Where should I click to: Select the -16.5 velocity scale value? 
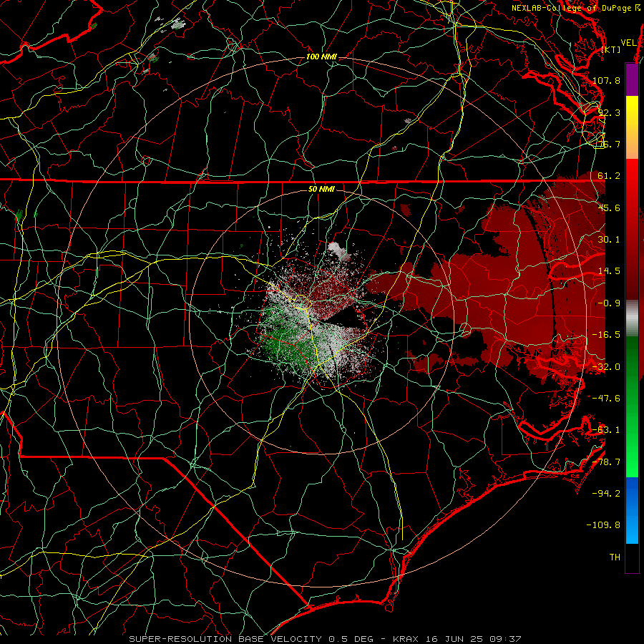coord(606,335)
